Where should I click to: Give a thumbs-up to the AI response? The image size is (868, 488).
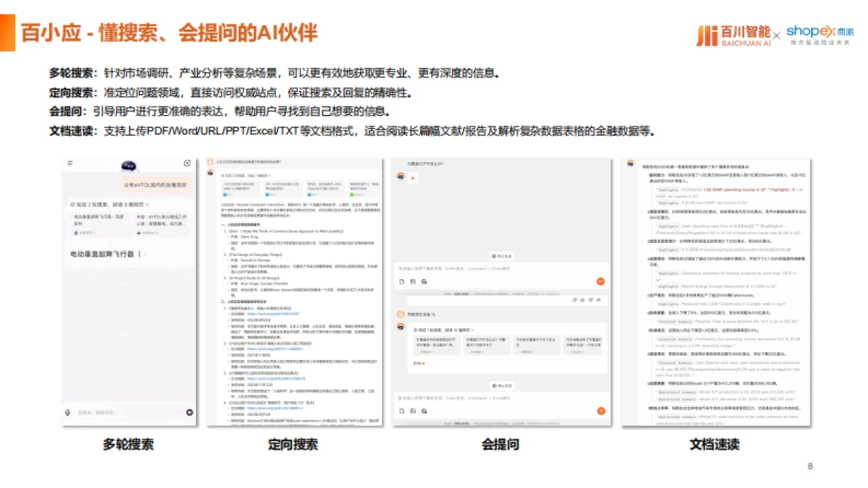pyautogui.click(x=582, y=300)
